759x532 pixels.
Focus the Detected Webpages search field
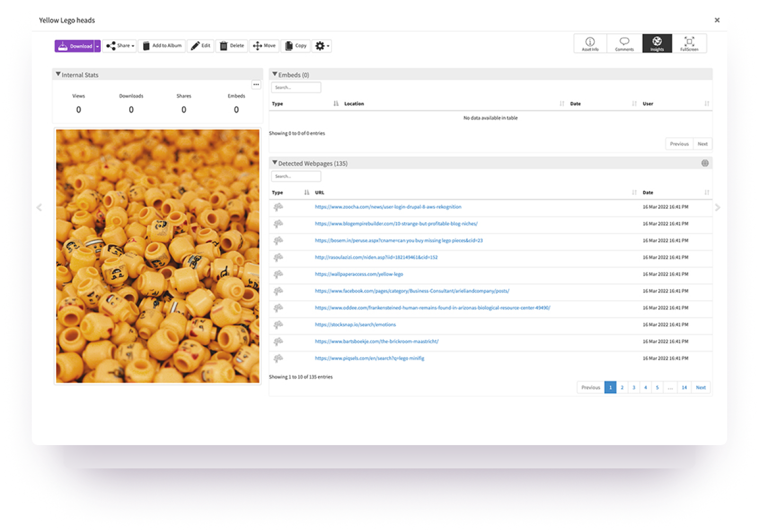pos(296,176)
